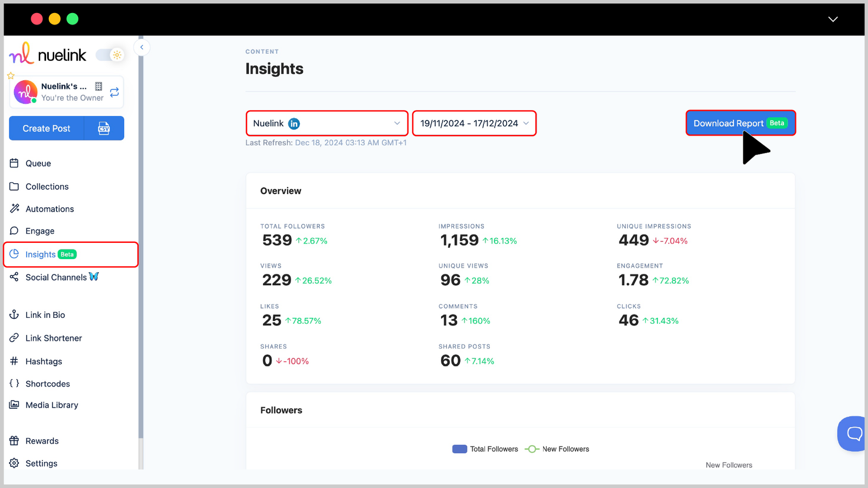Viewport: 868px width, 488px height.
Task: Select Queue in the sidebar navigation
Action: pos(37,163)
